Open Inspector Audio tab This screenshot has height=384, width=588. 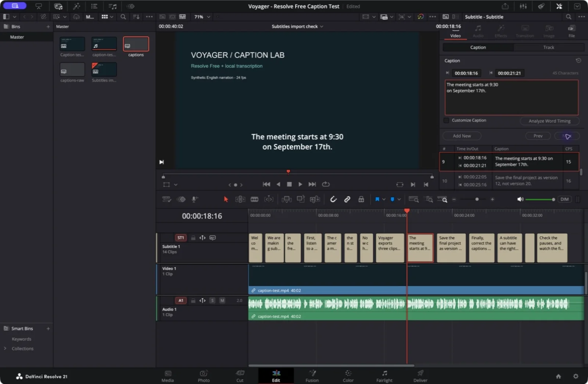click(x=478, y=32)
